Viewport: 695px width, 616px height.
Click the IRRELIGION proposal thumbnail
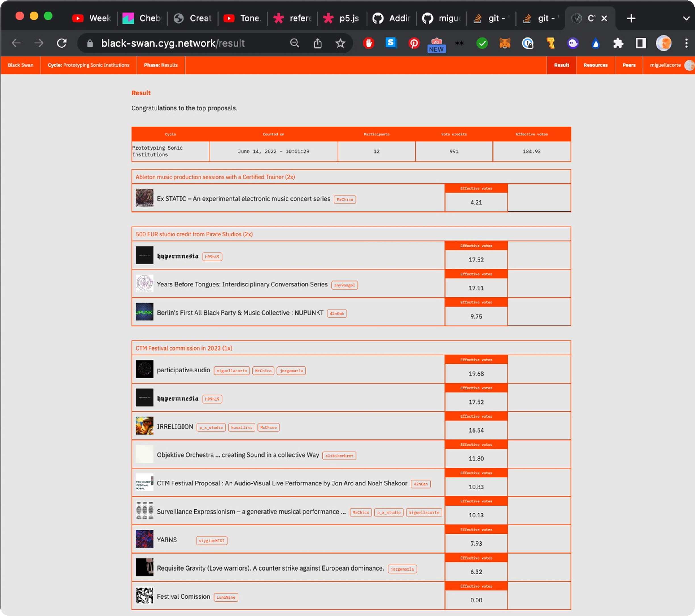(x=145, y=426)
